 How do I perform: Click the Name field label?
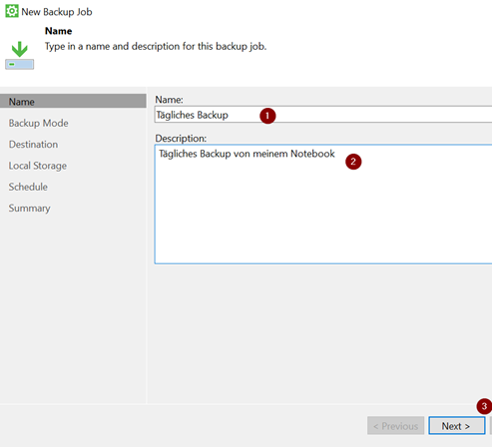[169, 100]
